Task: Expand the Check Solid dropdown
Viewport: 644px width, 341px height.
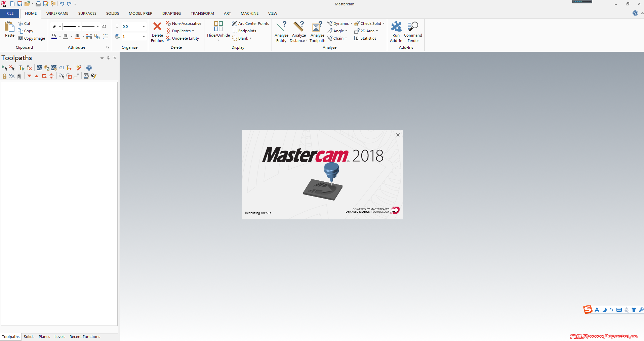Action: 384,24
